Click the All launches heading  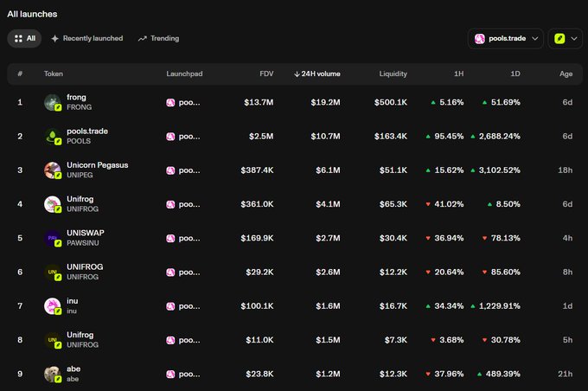point(32,14)
